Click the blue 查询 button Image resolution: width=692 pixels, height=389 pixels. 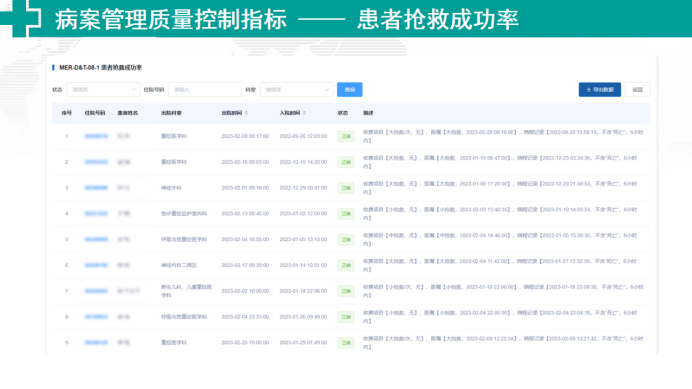(350, 90)
